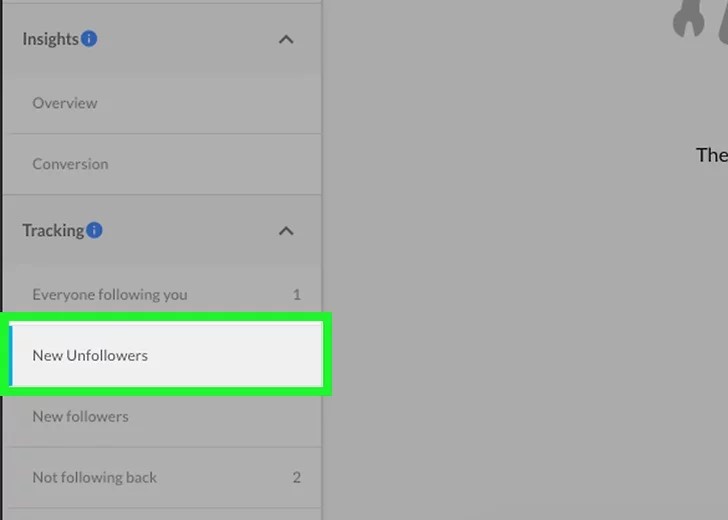Screen dimensions: 728x520
Task: Select the highlighted New Unfollowers item
Action: click(x=166, y=355)
